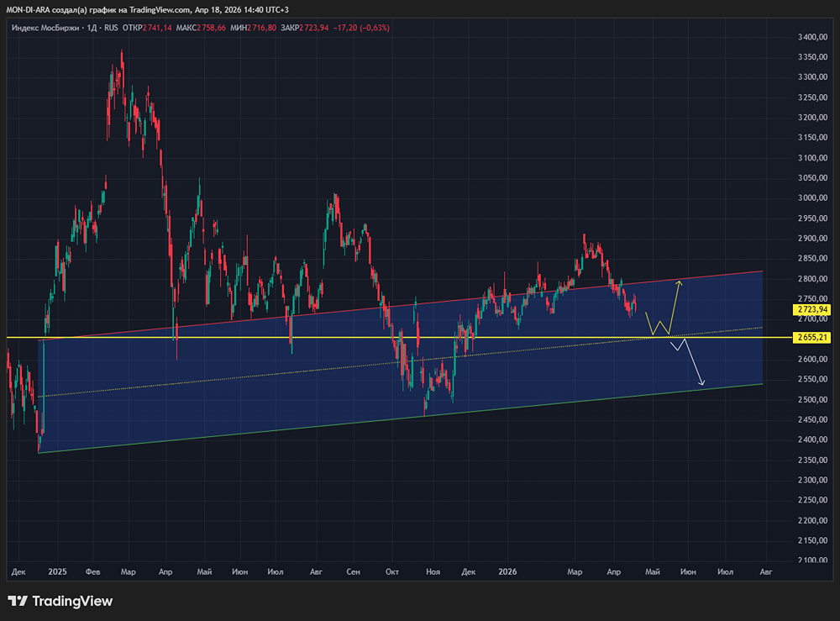Click the 3200,00 price axis label

click(812, 118)
